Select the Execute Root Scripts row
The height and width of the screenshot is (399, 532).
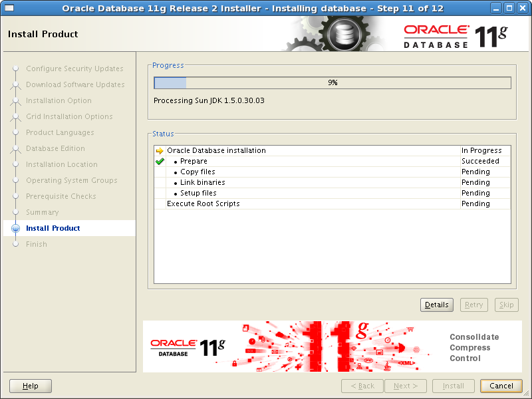coord(332,203)
